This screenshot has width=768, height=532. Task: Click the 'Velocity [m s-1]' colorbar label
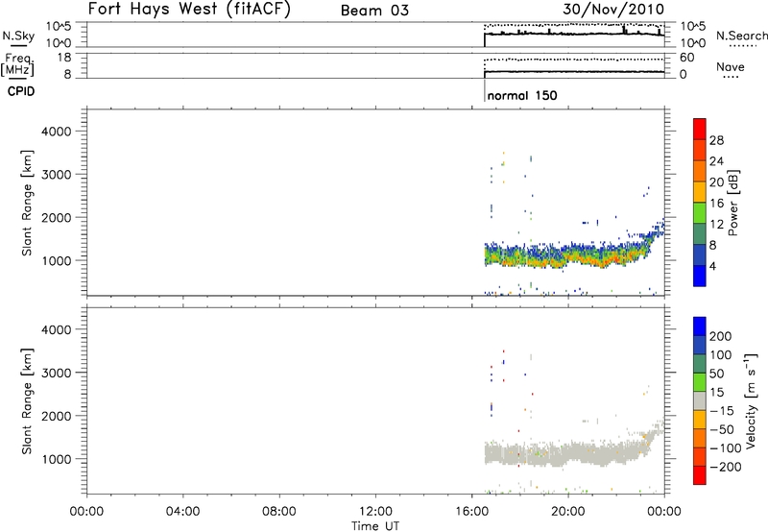click(x=750, y=400)
